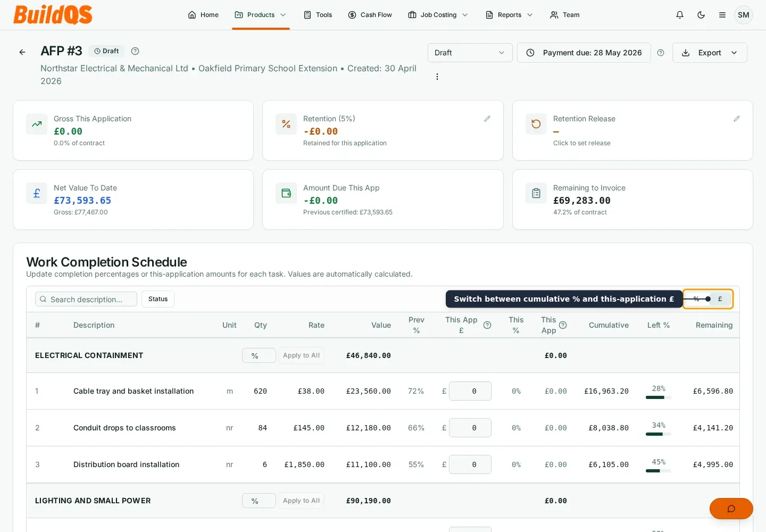Open the SM user avatar
This screenshot has height=532, width=766.
[x=744, y=15]
